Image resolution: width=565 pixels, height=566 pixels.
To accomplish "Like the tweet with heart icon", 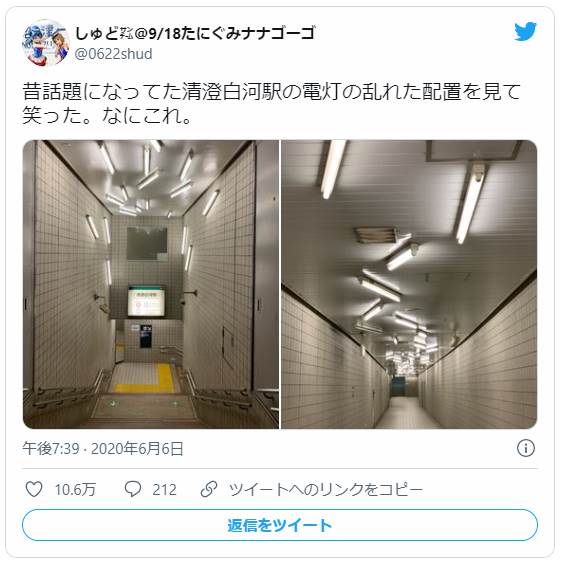I will pyautogui.click(x=34, y=489).
